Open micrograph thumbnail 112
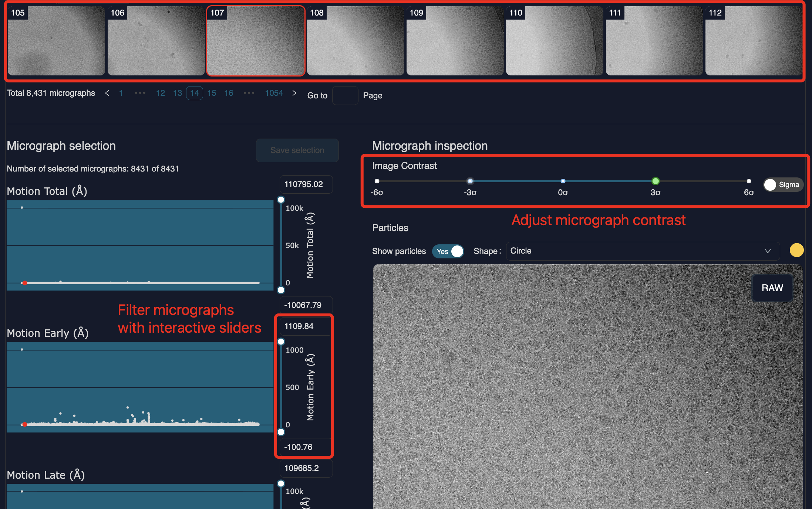The image size is (812, 509). pyautogui.click(x=754, y=41)
